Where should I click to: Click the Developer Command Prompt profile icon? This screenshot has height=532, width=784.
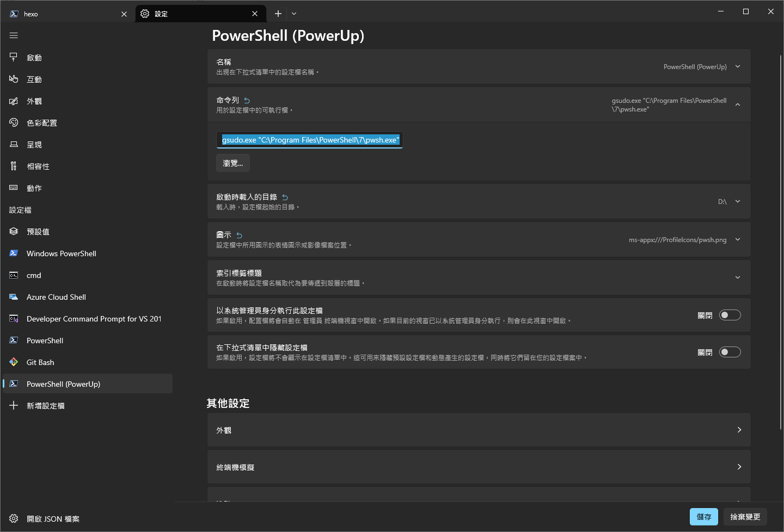pyautogui.click(x=14, y=318)
